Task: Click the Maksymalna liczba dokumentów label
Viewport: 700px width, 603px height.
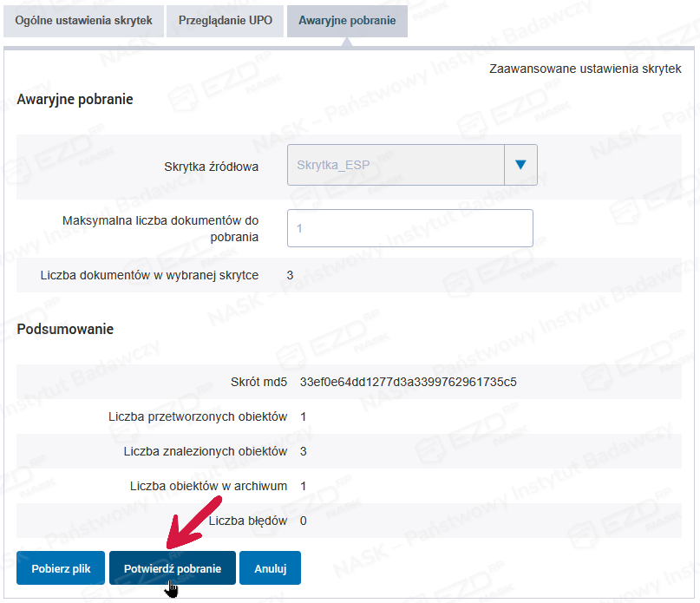Action: coord(160,228)
